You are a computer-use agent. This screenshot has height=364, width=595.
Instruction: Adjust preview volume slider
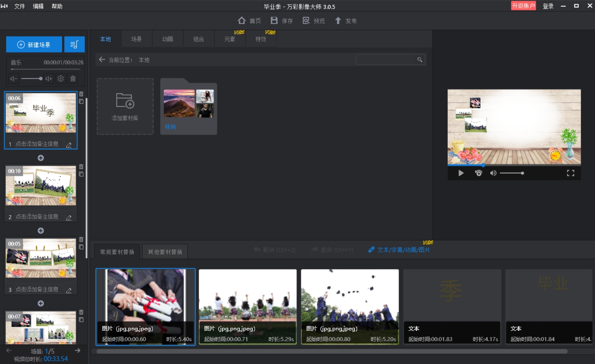pyautogui.click(x=512, y=173)
